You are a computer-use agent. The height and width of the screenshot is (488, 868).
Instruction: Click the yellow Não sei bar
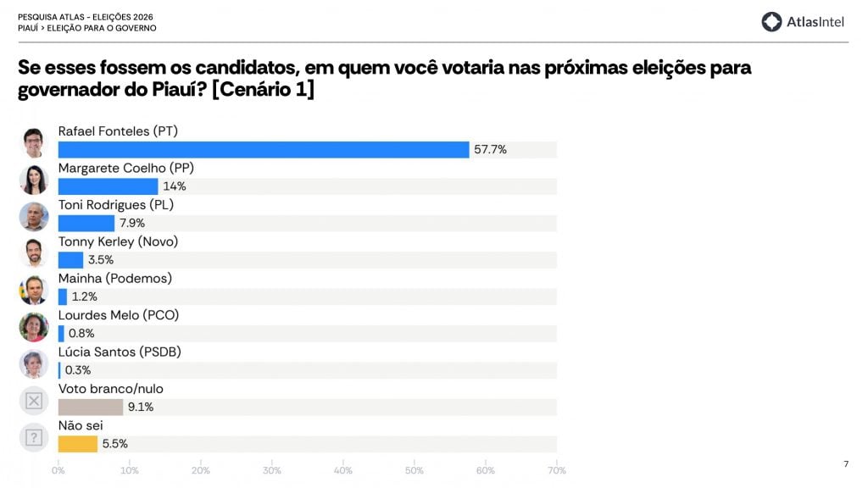pyautogui.click(x=77, y=444)
